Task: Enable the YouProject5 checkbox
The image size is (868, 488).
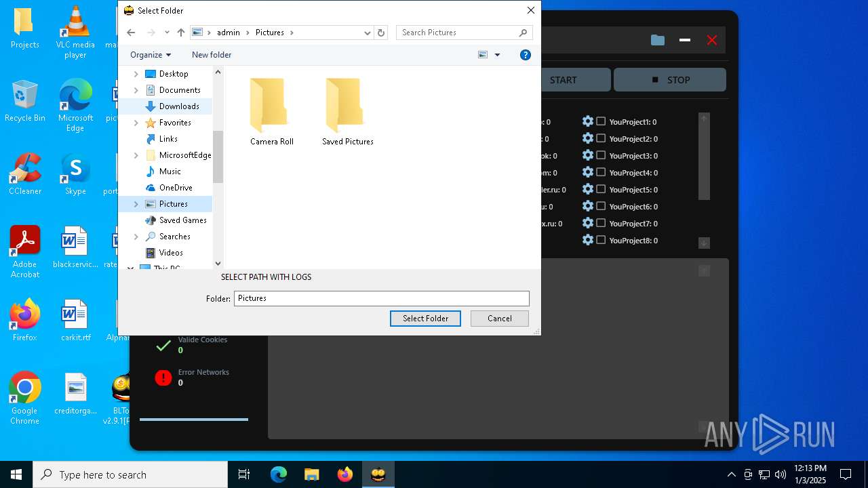Action: (601, 189)
